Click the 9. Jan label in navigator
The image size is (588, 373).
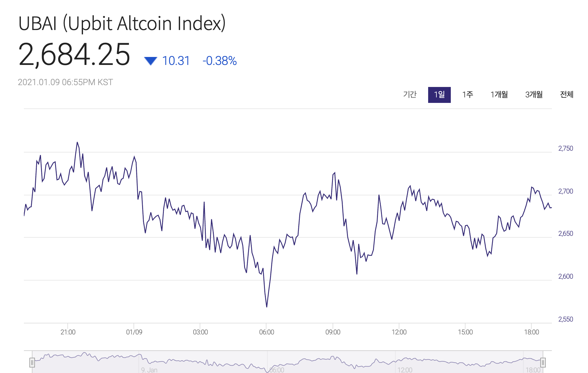pyautogui.click(x=149, y=370)
